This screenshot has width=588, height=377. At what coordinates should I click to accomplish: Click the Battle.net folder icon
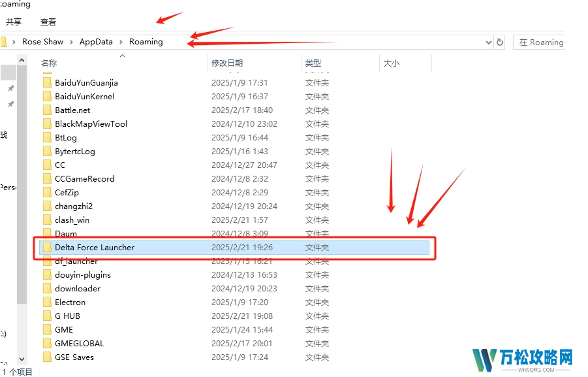click(47, 110)
